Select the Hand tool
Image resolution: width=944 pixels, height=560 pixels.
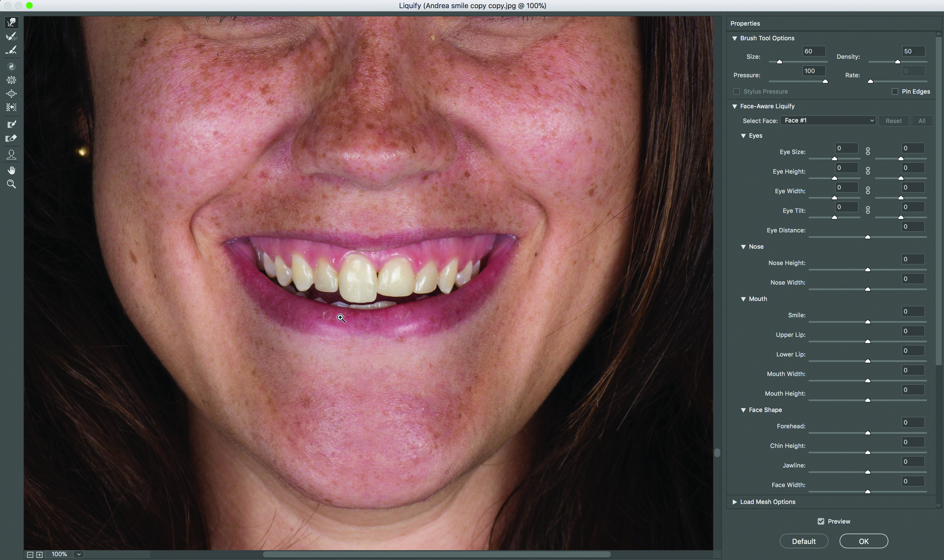[x=11, y=170]
